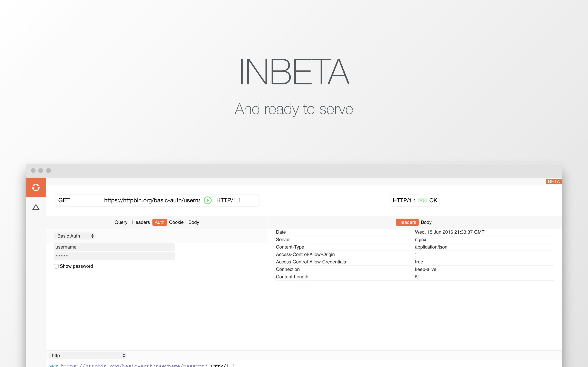Enable the Show password checkbox
The width and height of the screenshot is (588, 367).
56,266
